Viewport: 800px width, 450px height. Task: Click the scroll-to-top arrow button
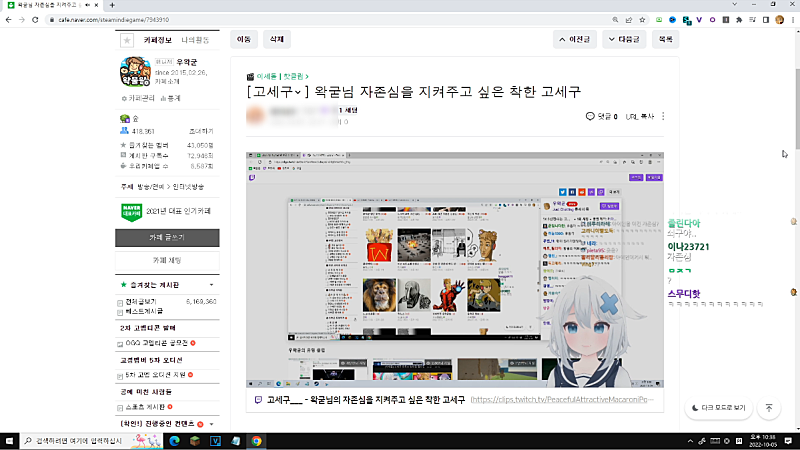768,408
